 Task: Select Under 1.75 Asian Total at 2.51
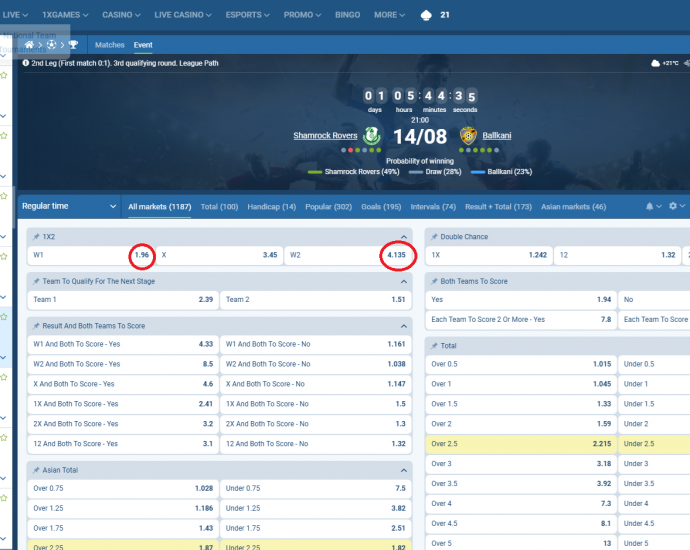[x=316, y=528]
